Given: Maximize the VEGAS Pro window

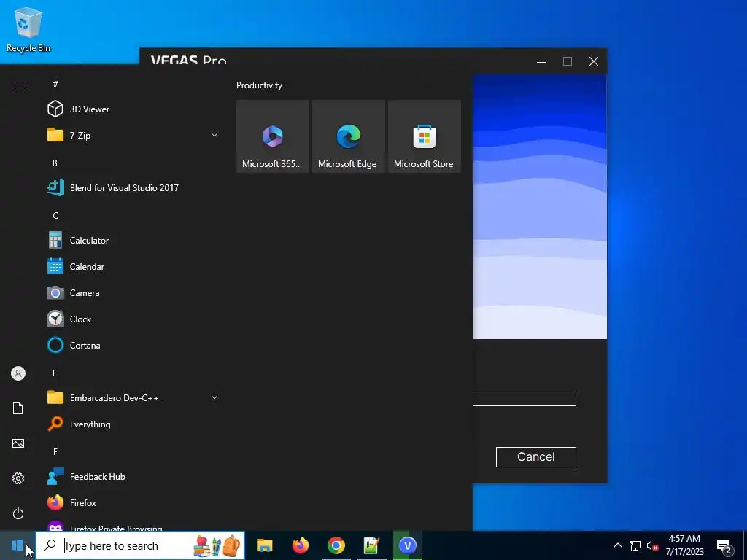Looking at the screenshot, I should click(568, 61).
